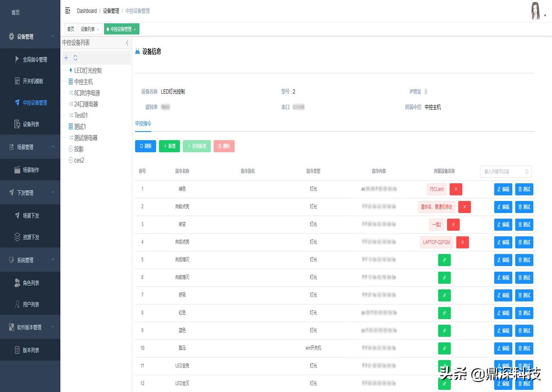Collapse the 下发管理 sidebar section

(x=30, y=193)
